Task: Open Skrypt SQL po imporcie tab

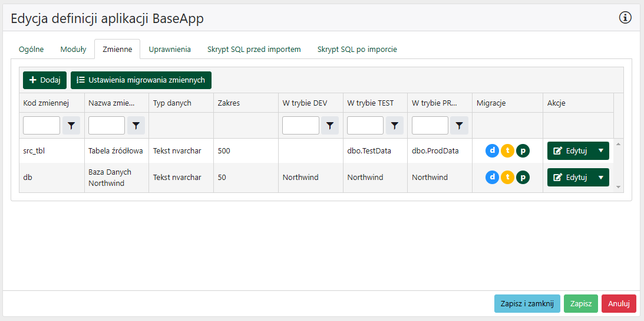Action: (357, 50)
